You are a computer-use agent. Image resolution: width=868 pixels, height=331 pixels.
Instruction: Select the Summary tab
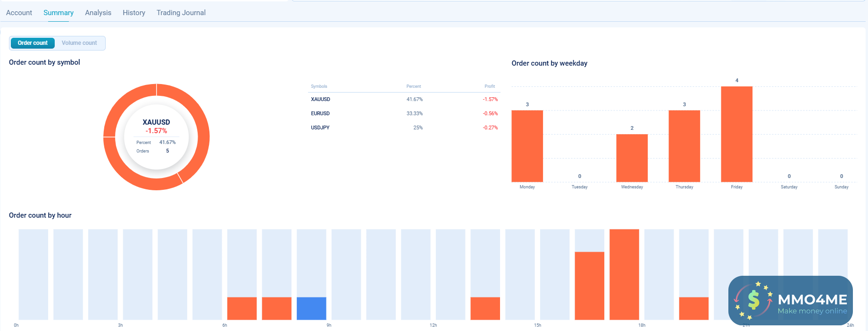[58, 13]
